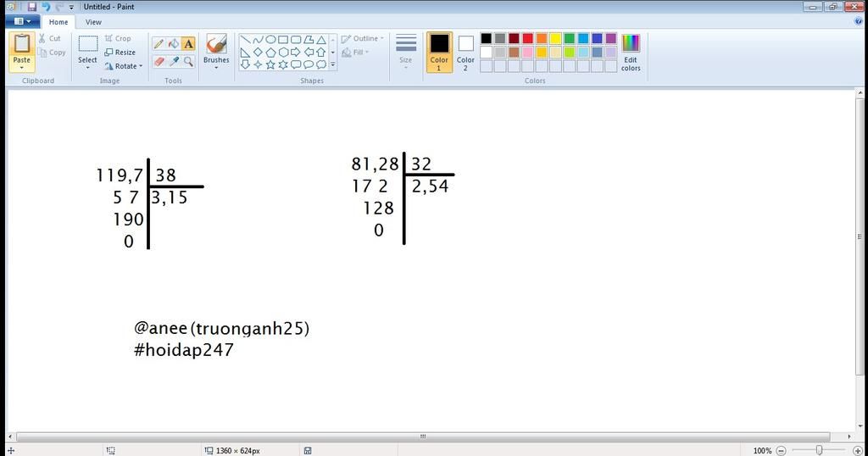The width and height of the screenshot is (868, 456).
Task: Choose the Diamond shape
Action: [258, 53]
